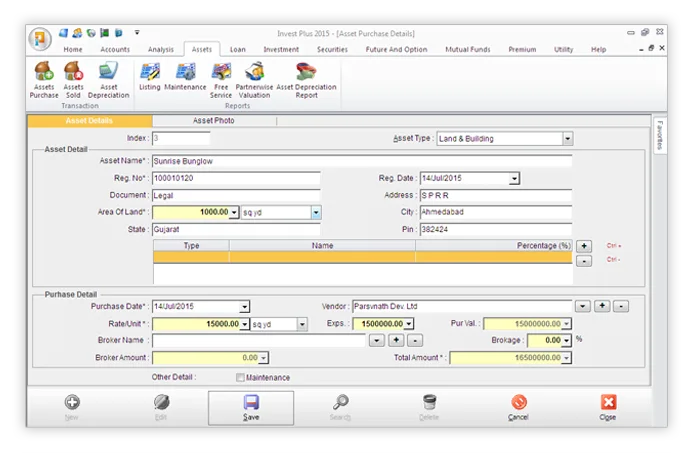Screen dimensions: 687x453
Task: Select the Asset Details tab
Action: tap(90, 120)
